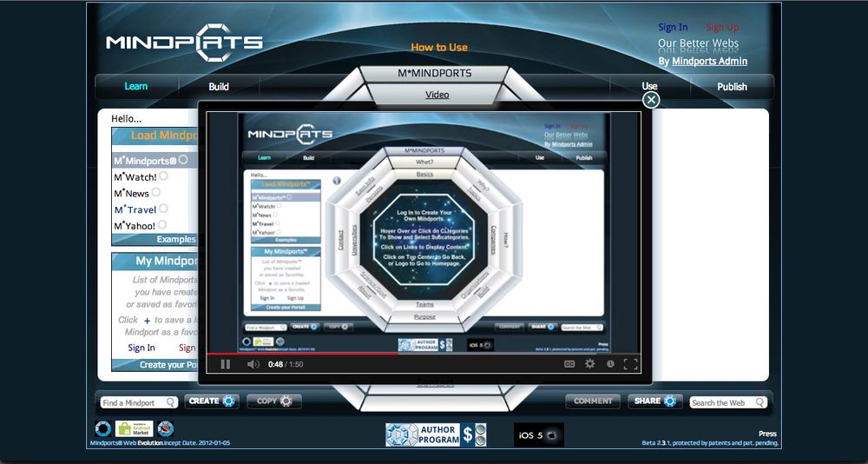Click the COMMENT button
The width and height of the screenshot is (868, 464).
[593, 401]
